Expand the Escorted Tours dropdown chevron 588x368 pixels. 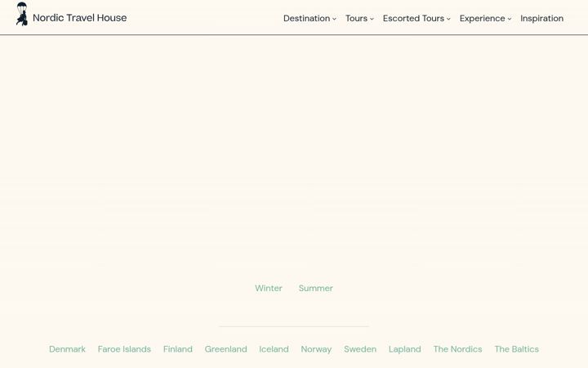tap(448, 19)
